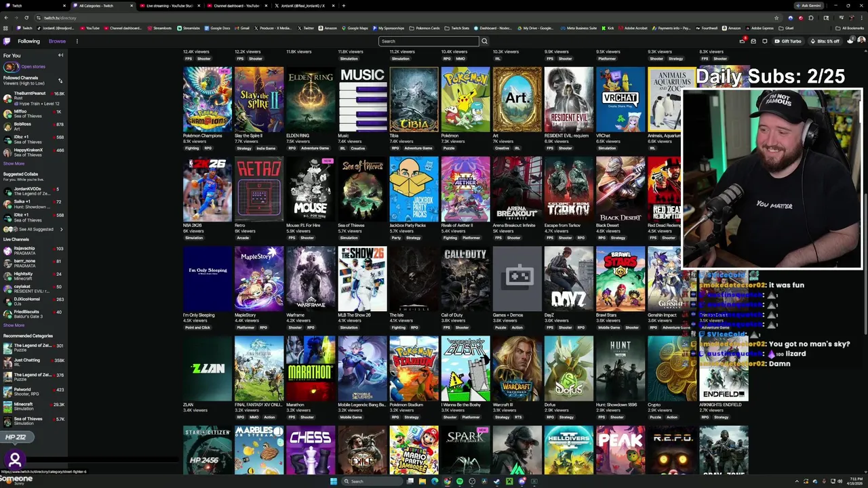This screenshot has width=868, height=488.
Task: Open the notifications inbox icon
Action: (753, 41)
